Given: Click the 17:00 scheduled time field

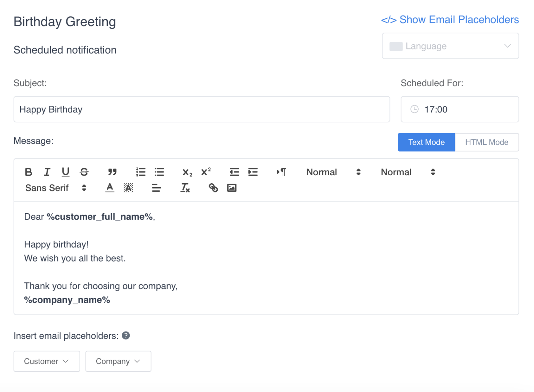Looking at the screenshot, I should [x=460, y=109].
